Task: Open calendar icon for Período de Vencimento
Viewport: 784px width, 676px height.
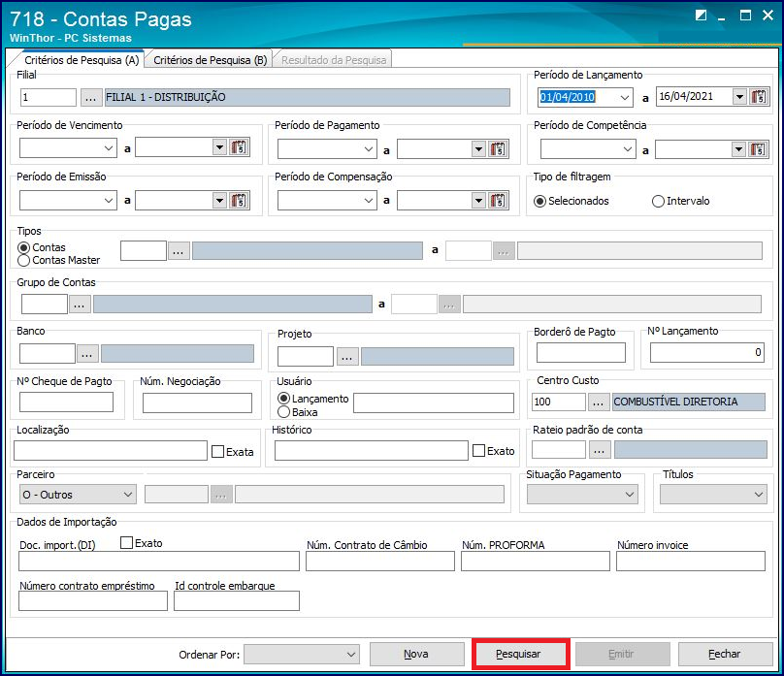Action: pos(239,147)
